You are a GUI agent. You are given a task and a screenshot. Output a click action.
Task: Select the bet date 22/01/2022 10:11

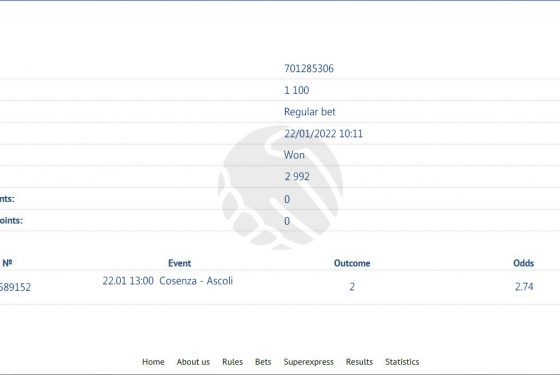click(323, 134)
